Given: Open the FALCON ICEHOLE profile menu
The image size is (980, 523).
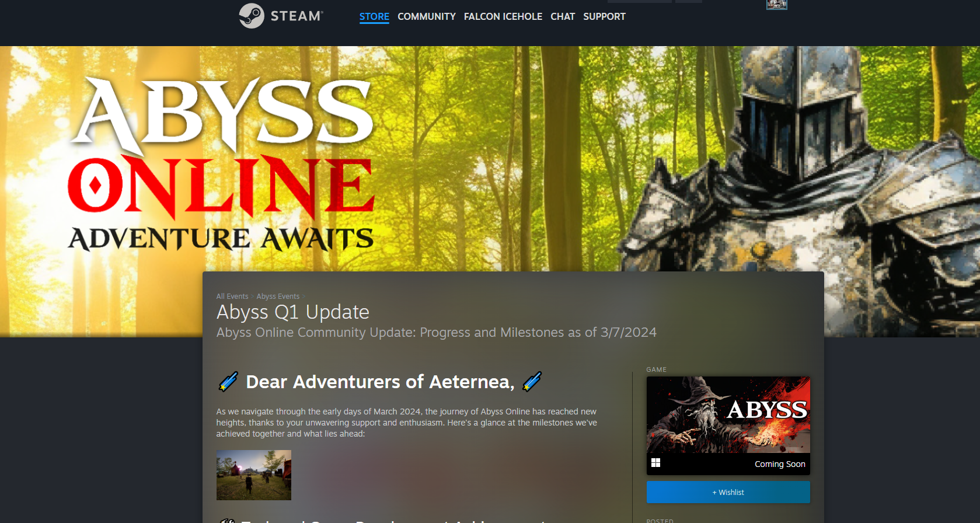Looking at the screenshot, I should (x=503, y=16).
